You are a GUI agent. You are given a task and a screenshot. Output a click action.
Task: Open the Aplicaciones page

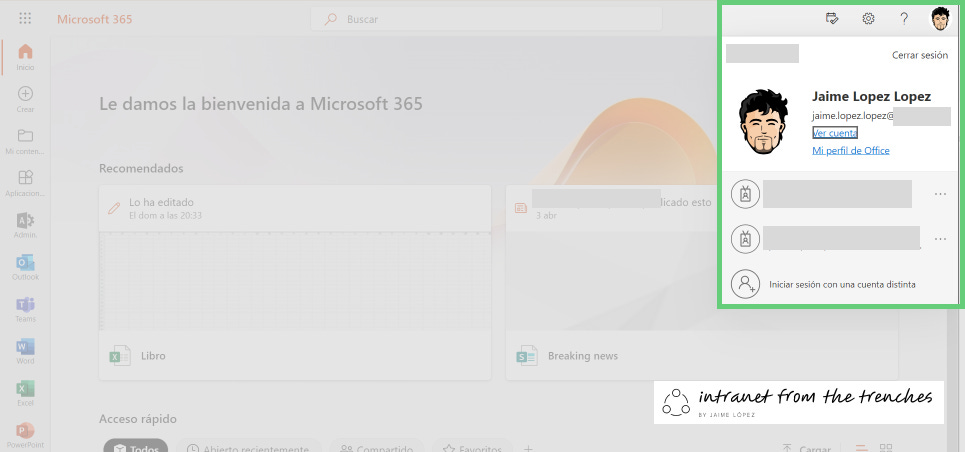tap(25, 183)
